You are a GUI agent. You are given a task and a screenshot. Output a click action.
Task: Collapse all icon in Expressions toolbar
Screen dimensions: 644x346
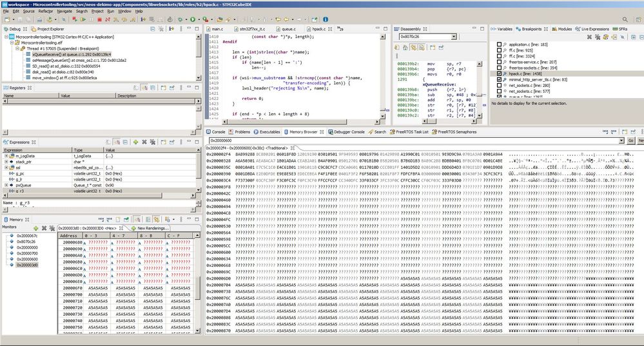[125, 142]
